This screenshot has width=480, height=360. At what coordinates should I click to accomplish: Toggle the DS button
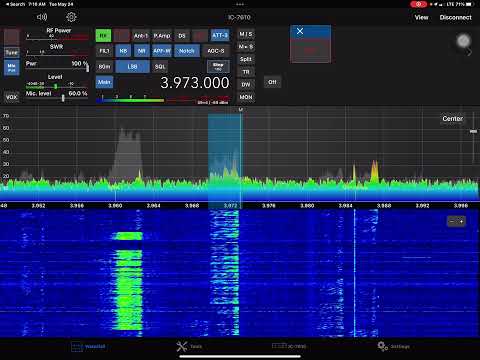182,35
